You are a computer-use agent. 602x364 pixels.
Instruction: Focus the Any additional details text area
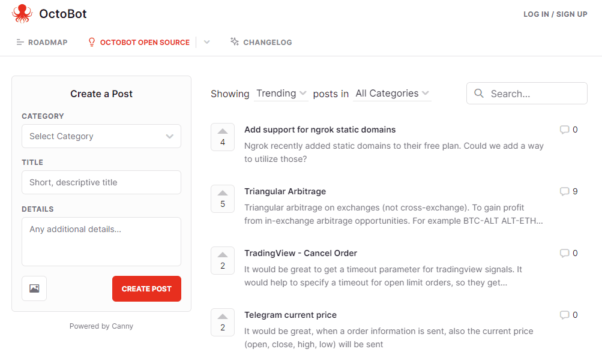tap(101, 242)
